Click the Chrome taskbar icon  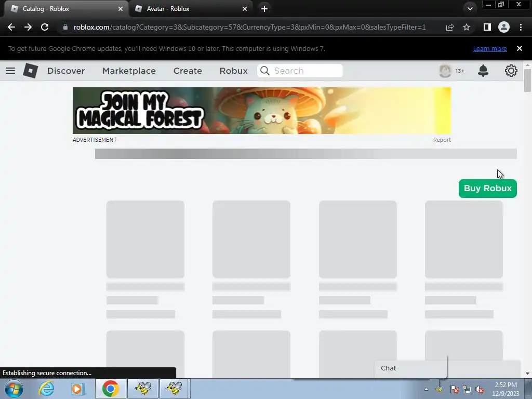coord(110,389)
